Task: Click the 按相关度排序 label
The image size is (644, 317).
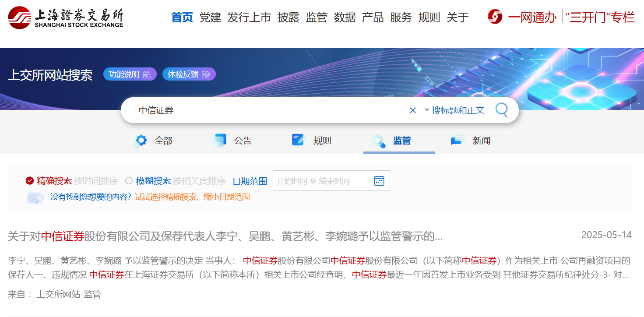Action: 199,181
